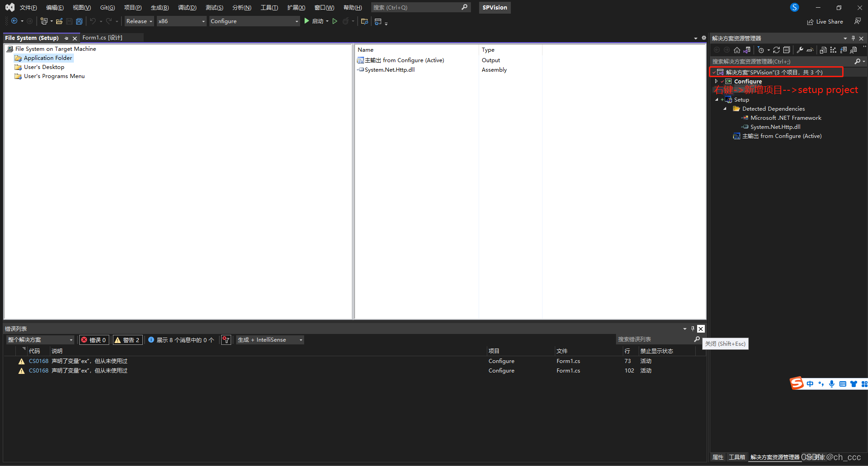Switch to the 工具箱 bottom tab

[737, 457]
